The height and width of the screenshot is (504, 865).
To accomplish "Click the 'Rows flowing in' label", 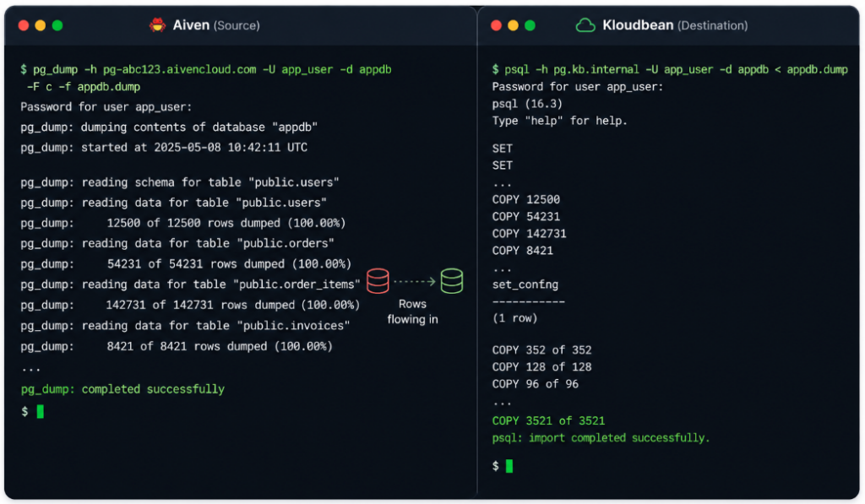I will pos(412,312).
